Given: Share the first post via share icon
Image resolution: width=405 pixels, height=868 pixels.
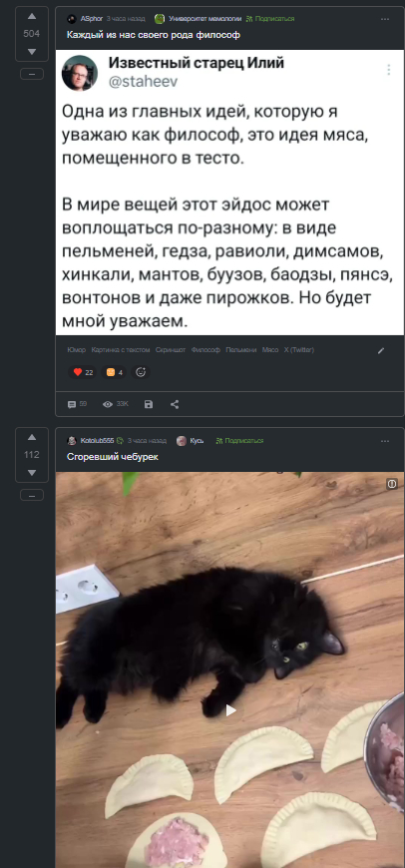Looking at the screenshot, I should point(175,405).
